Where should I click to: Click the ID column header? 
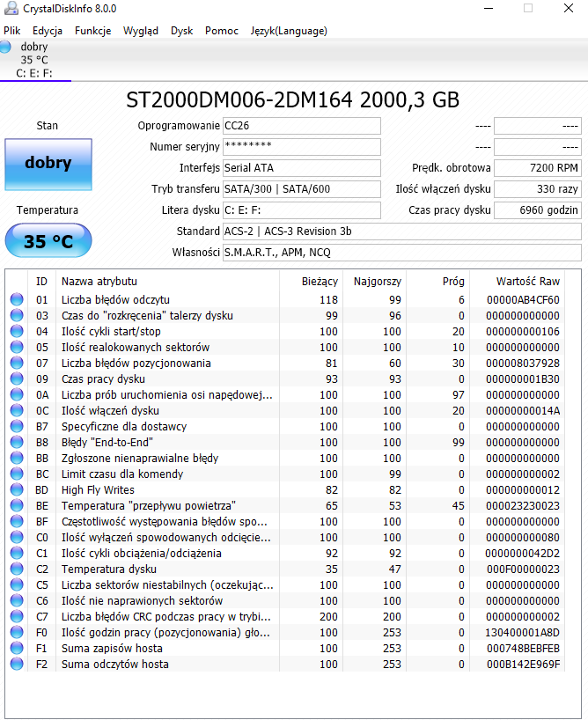(x=41, y=281)
